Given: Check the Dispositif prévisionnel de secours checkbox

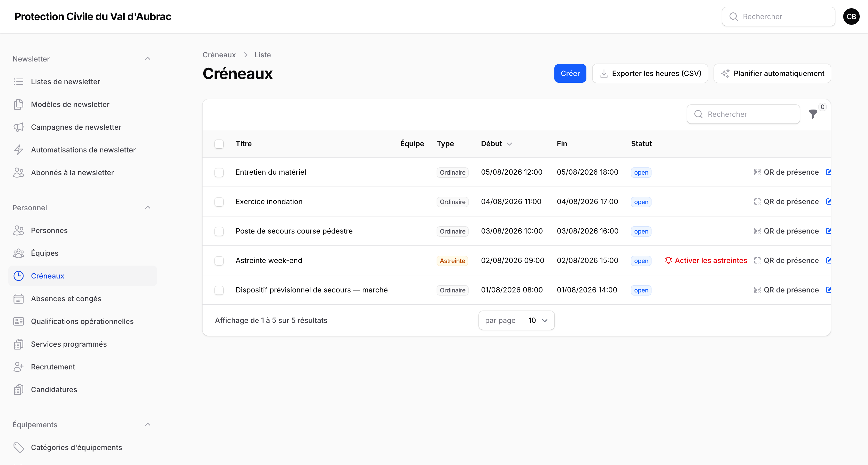Looking at the screenshot, I should (x=219, y=290).
